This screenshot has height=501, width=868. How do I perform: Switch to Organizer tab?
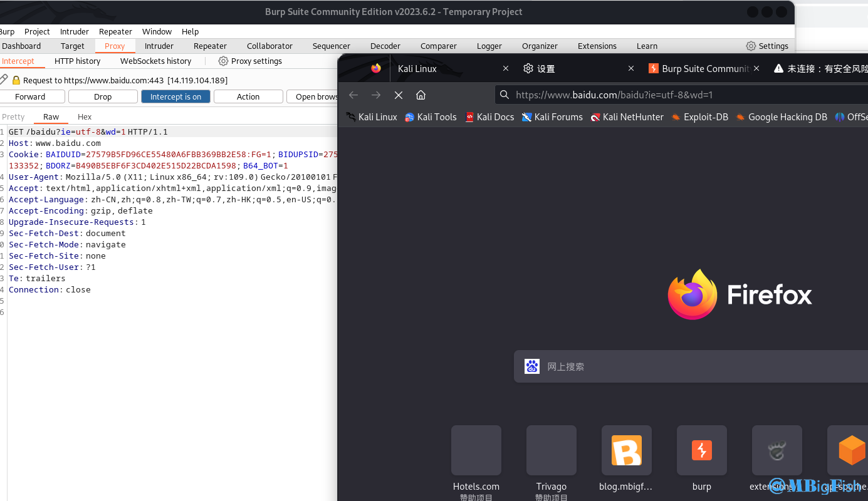(540, 46)
